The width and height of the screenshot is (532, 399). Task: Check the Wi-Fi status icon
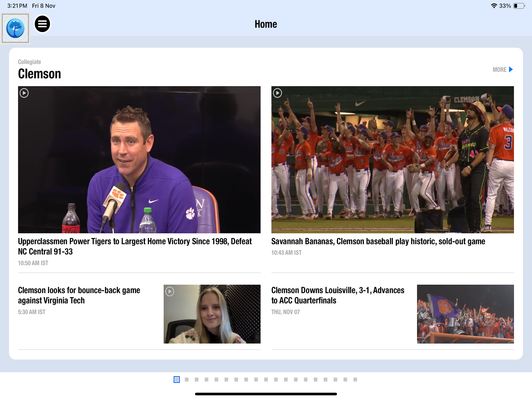click(x=494, y=6)
